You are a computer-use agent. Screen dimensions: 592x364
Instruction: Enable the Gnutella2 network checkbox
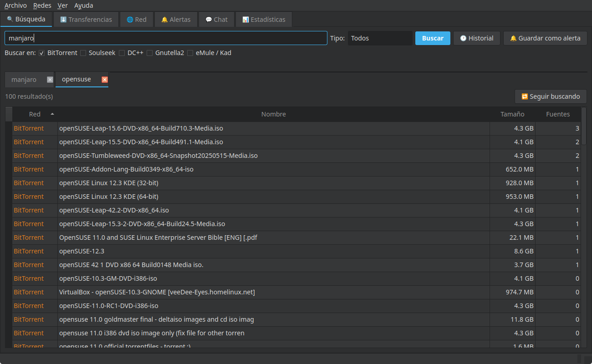(149, 53)
